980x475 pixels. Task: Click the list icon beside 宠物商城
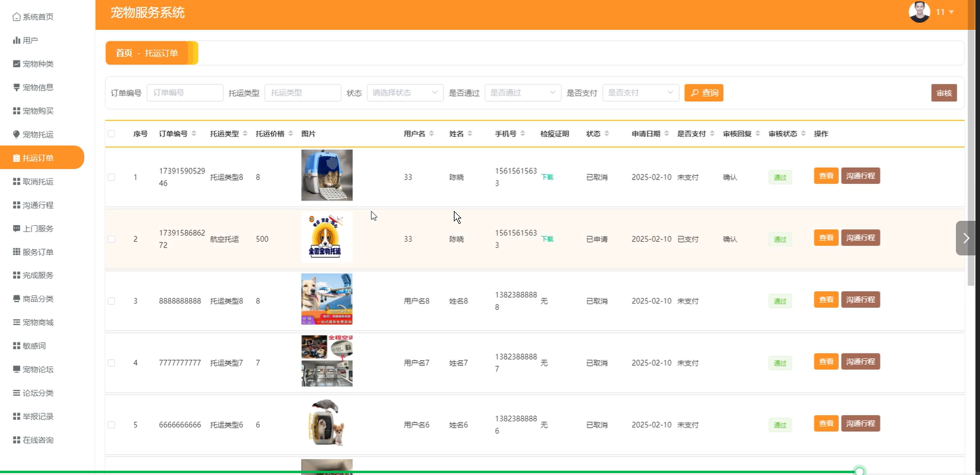17,322
